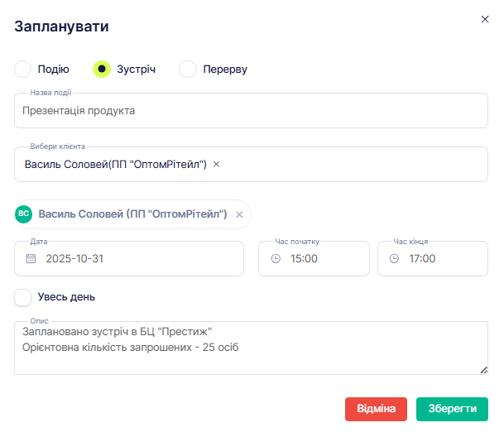This screenshot has width=504, height=437.
Task: Close the Запланувати dialog with X
Action: point(485,19)
